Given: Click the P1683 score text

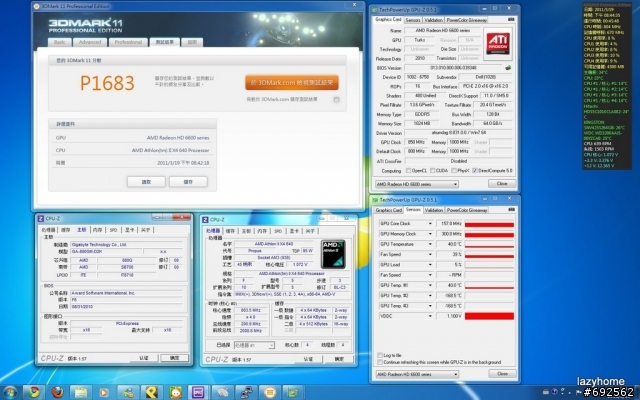Looking at the screenshot, I should pos(107,83).
